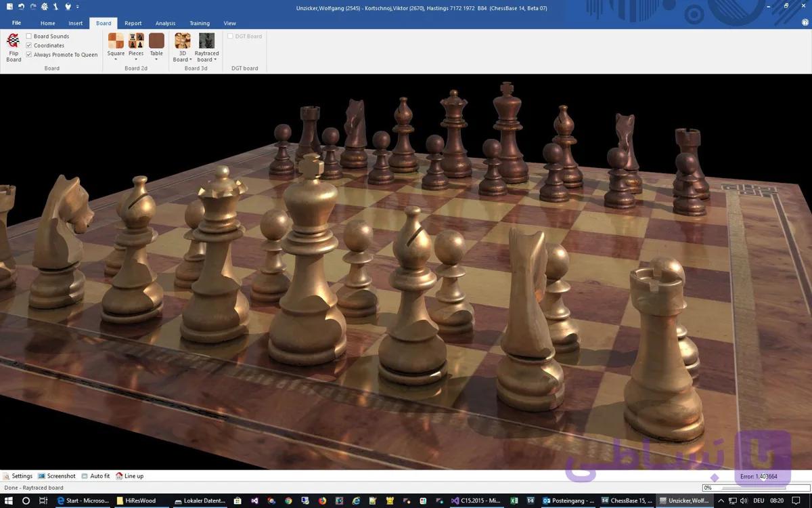Click the 'Done - Raytraced board' status text
Screen dimensions: 812x508
34,488
